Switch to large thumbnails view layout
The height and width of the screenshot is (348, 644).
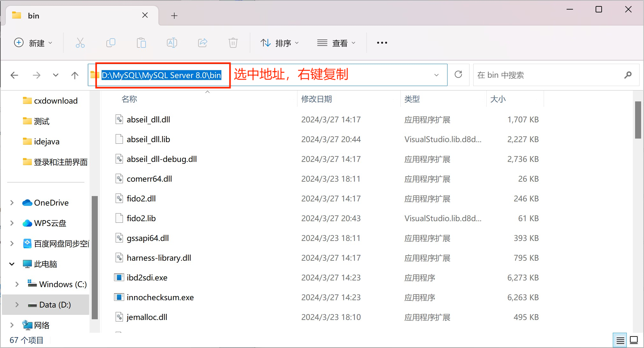point(634,340)
